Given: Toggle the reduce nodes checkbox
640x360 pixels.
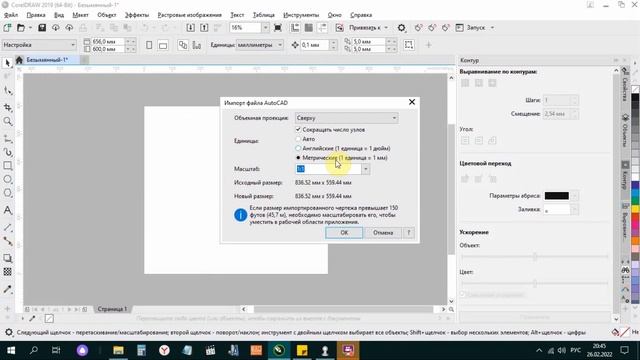Looking at the screenshot, I should point(298,129).
